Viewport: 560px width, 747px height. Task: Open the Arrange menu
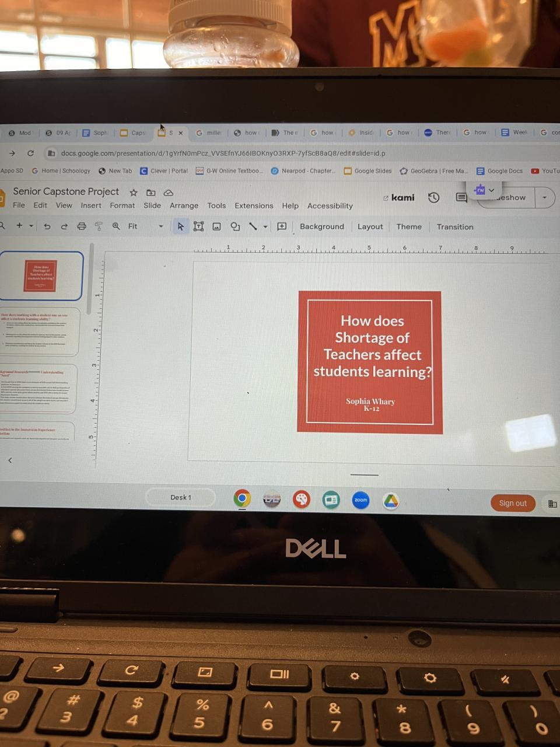tap(184, 205)
